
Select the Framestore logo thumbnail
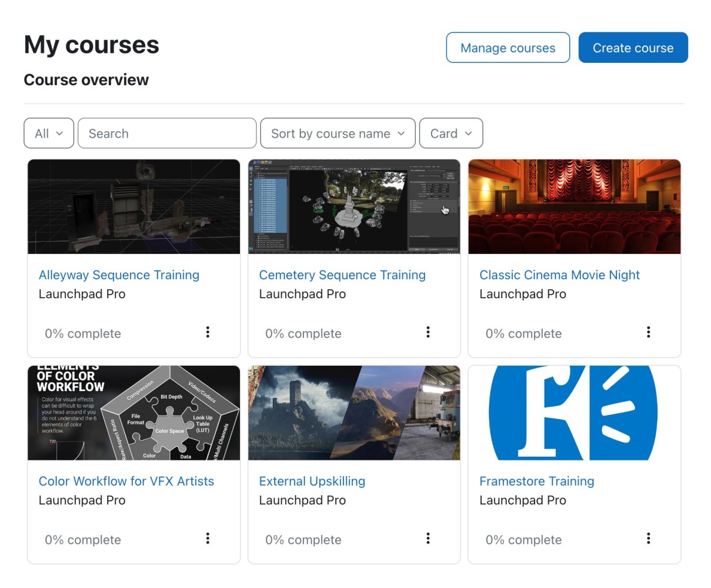coord(575,413)
